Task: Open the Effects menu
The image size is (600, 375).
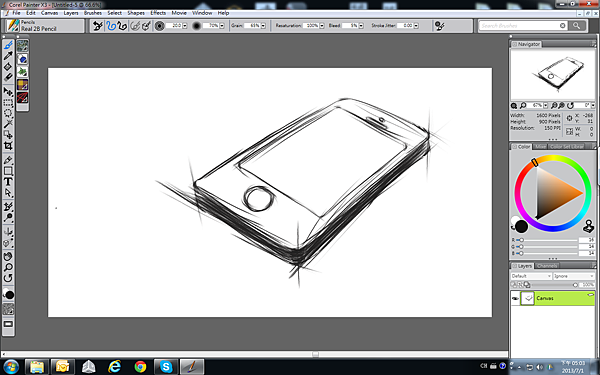Action: 158,13
